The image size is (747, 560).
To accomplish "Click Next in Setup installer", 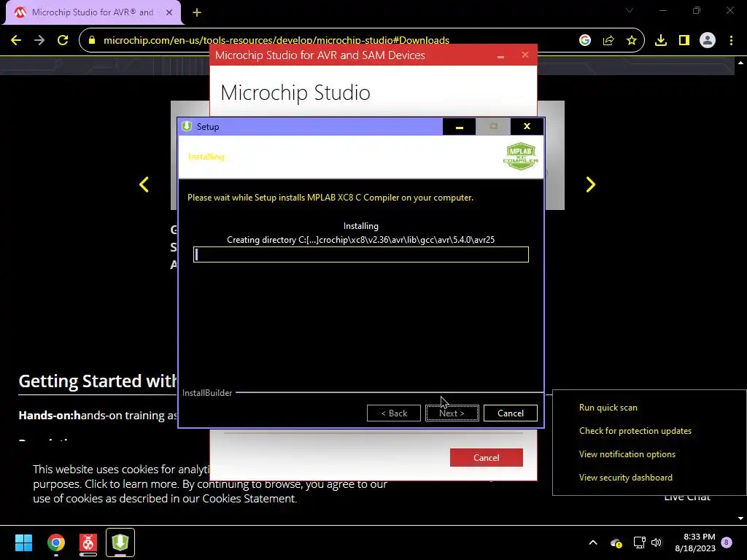I will pyautogui.click(x=452, y=413).
